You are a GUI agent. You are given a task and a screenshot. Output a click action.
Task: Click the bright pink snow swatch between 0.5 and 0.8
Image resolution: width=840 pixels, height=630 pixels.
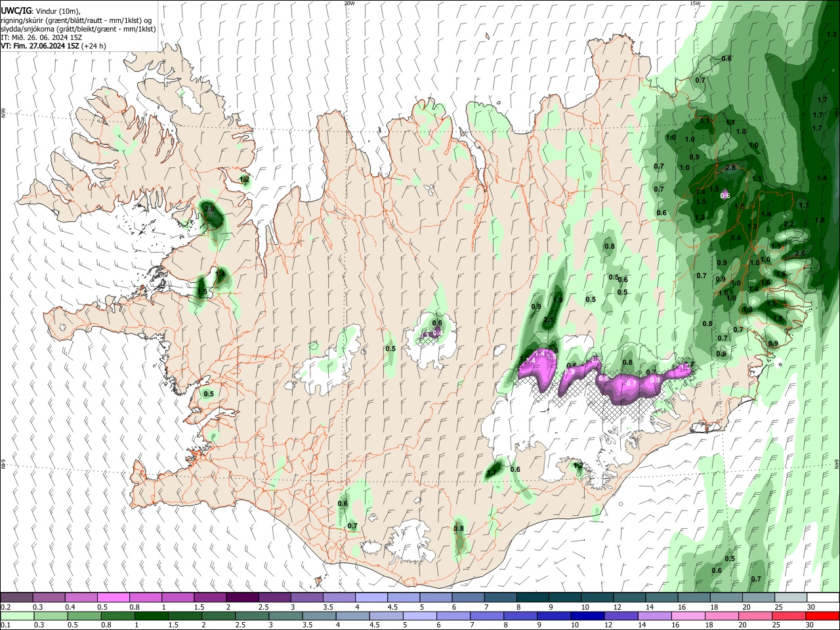point(113,597)
